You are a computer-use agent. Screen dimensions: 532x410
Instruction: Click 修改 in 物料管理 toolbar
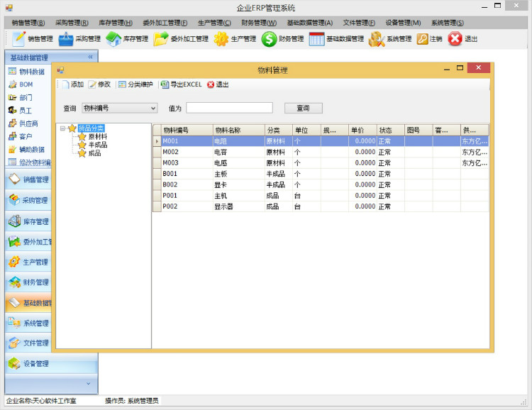(100, 84)
